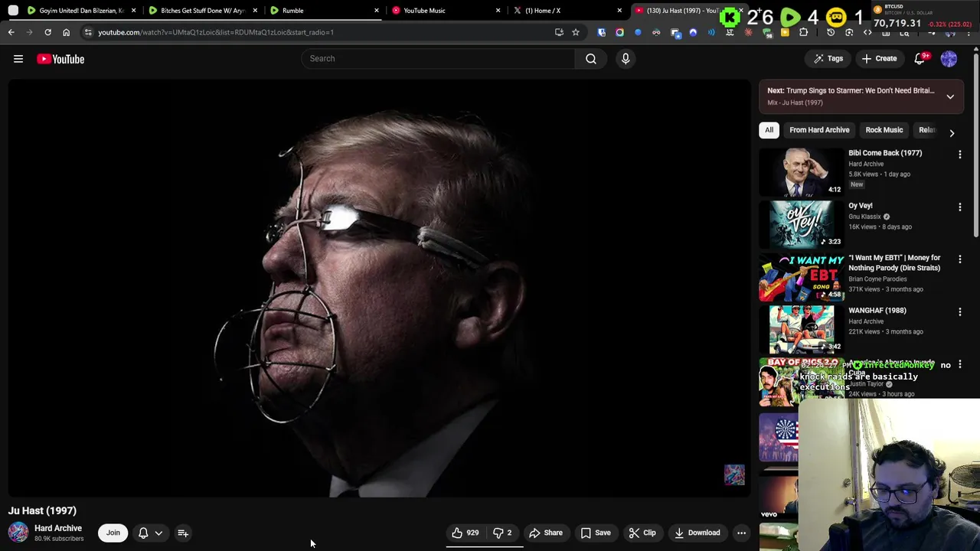The width and height of the screenshot is (980, 551).
Task: Focus the YouTube Search field
Action: (438, 58)
